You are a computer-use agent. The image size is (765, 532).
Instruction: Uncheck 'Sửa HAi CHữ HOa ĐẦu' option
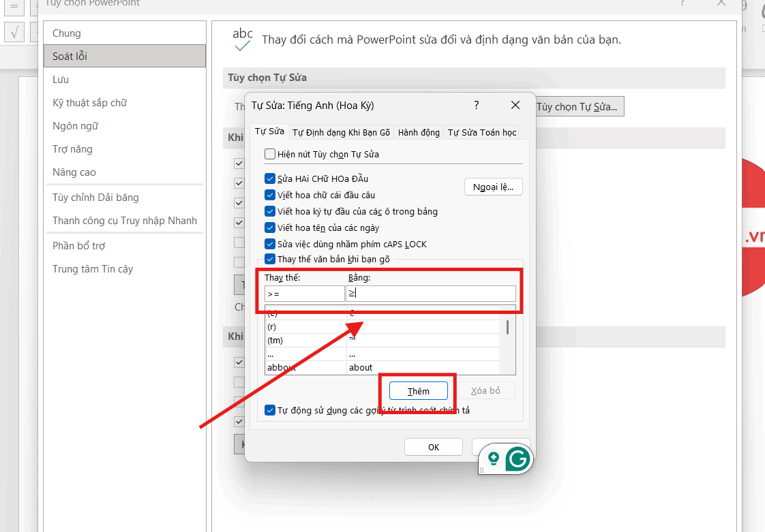[270, 179]
